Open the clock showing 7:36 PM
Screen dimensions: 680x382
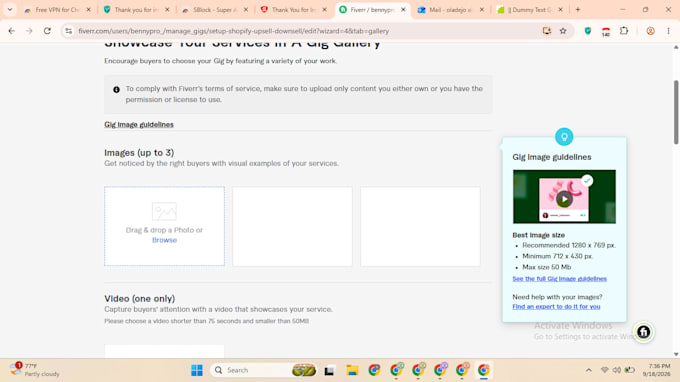point(656,370)
